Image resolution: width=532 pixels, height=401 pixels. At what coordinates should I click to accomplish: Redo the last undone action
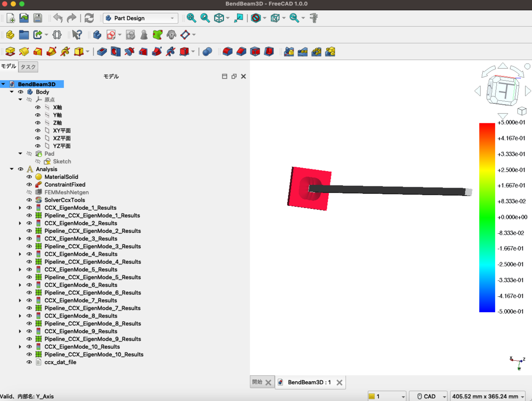coord(71,18)
